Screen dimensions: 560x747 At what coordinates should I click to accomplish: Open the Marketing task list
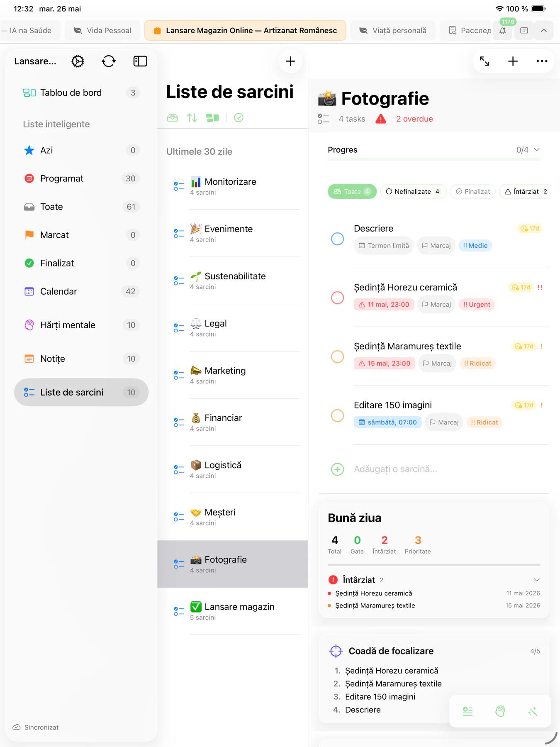[x=233, y=375]
